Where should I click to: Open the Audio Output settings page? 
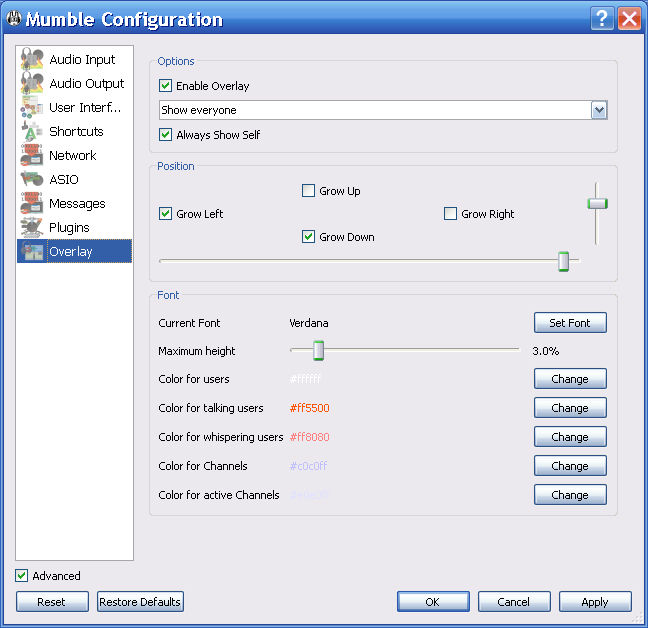(x=86, y=83)
